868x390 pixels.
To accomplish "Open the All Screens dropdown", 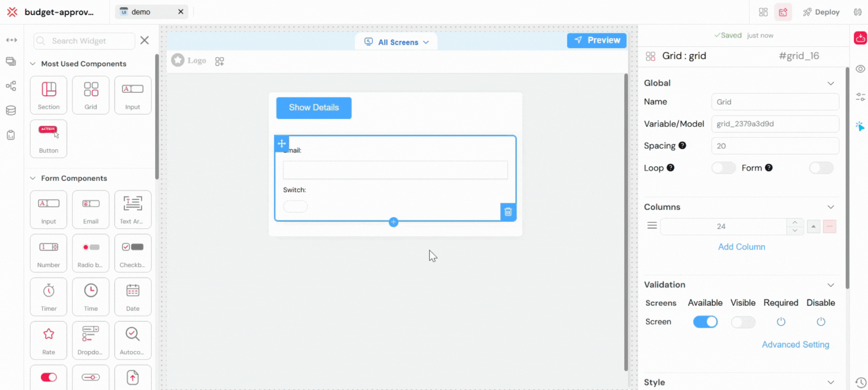I will [396, 42].
